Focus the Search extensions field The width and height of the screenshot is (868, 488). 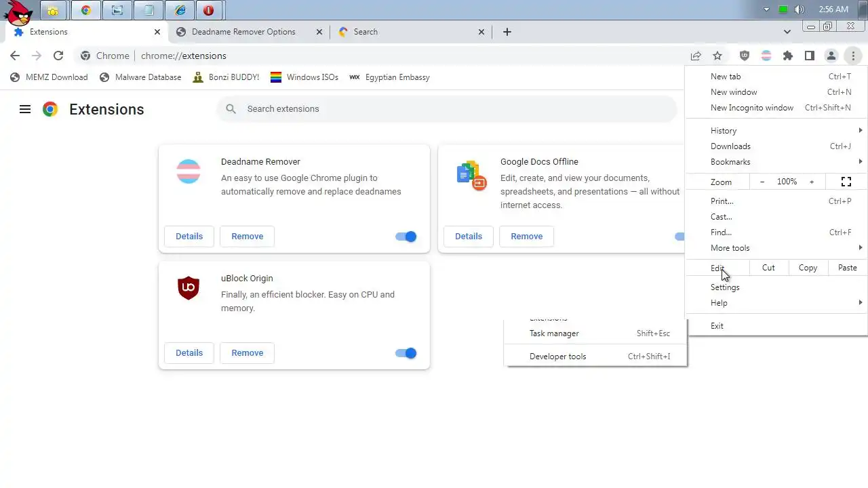[x=447, y=108]
